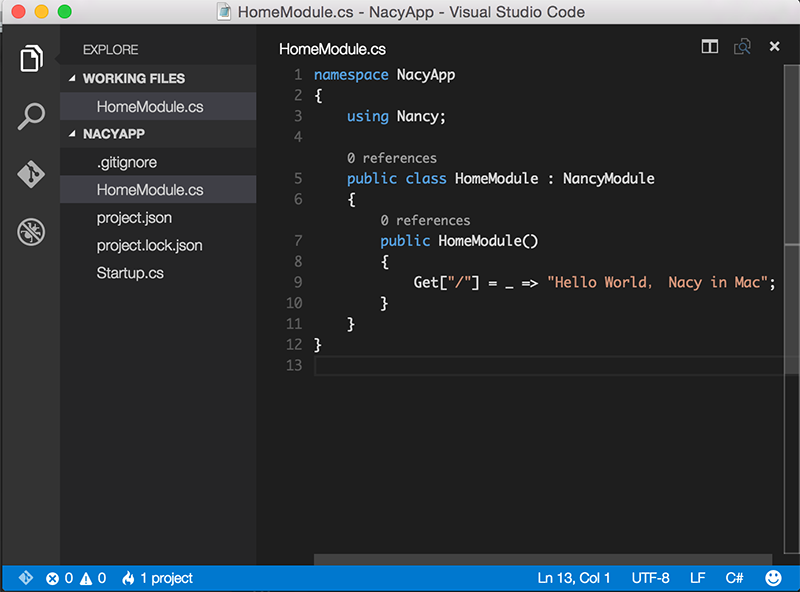Click "using Nancy;" on line 3
Screen dimensions: 800x592
[x=396, y=116]
